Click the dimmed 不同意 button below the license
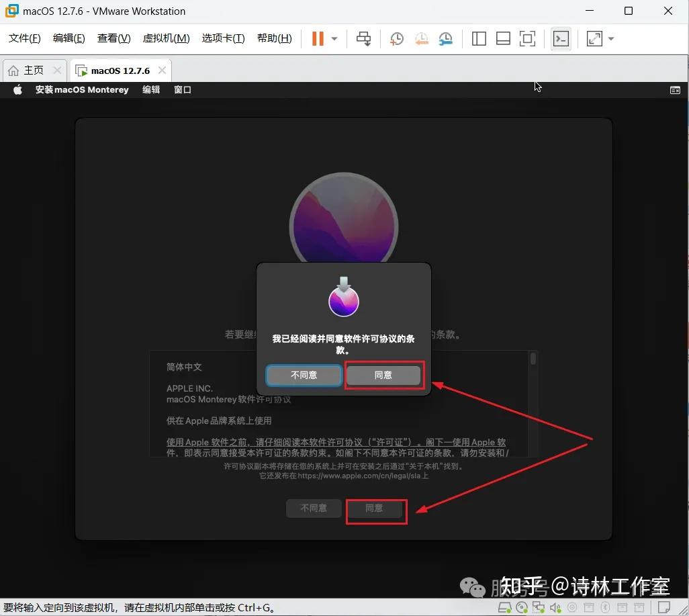The height and width of the screenshot is (616, 689). pos(314,509)
